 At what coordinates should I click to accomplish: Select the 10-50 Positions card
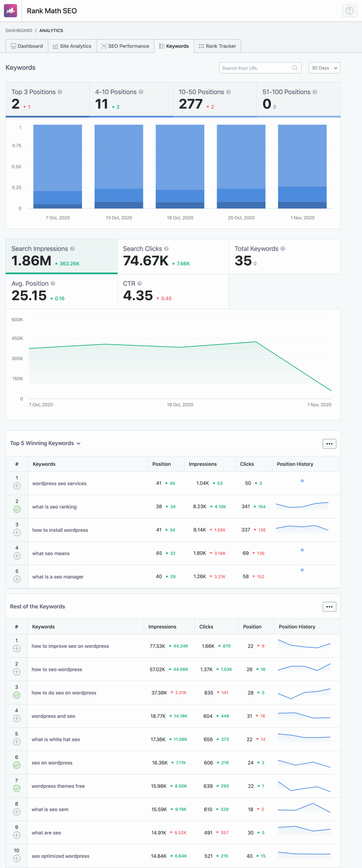click(215, 99)
